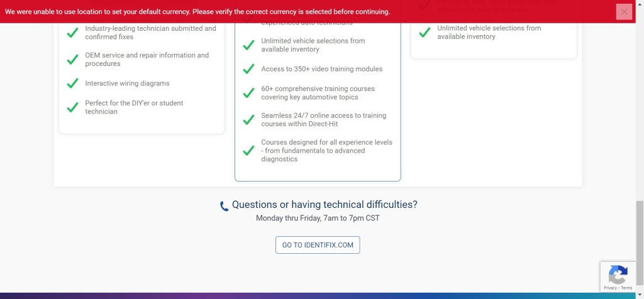
Task: Click the reCAPTCHA logo badge
Action: (x=618, y=274)
